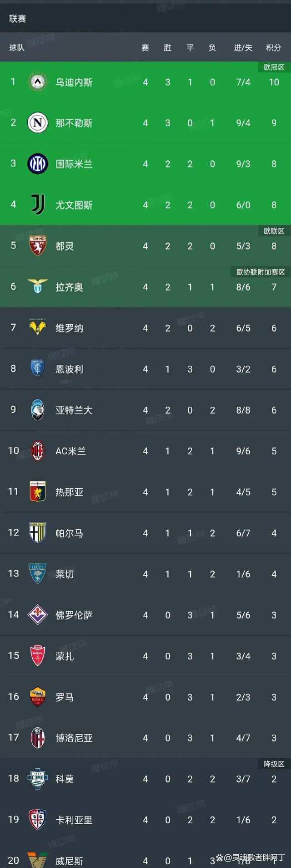Click the Lazio eagle crest icon

38,287
